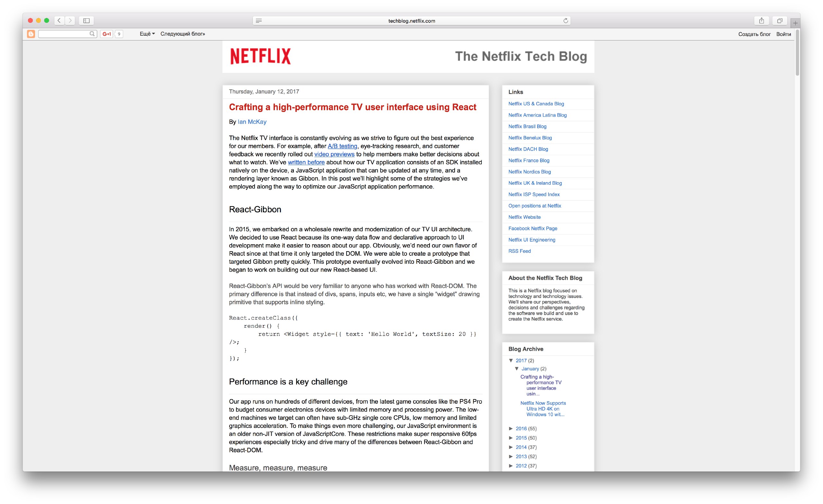823x504 pixels.
Task: Go forward with Safari forward arrow
Action: pyautogui.click(x=70, y=20)
